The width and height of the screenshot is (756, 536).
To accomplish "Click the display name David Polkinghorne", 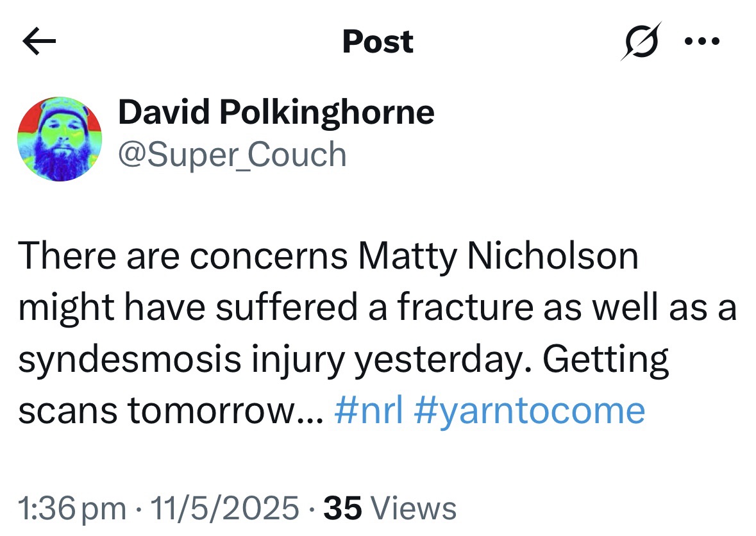I will (276, 111).
